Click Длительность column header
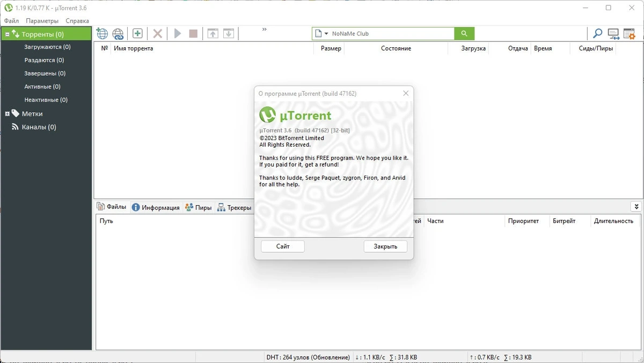This screenshot has width=644, height=363. pos(613,221)
